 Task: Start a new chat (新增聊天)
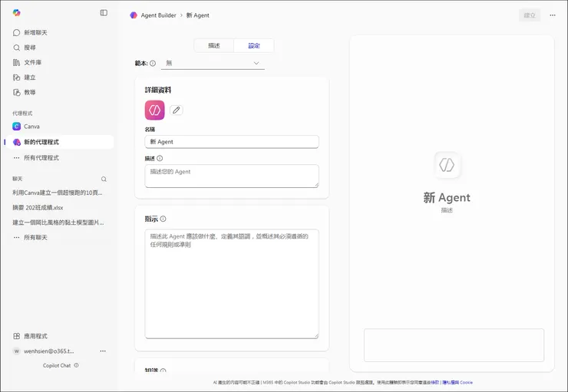coord(30,32)
